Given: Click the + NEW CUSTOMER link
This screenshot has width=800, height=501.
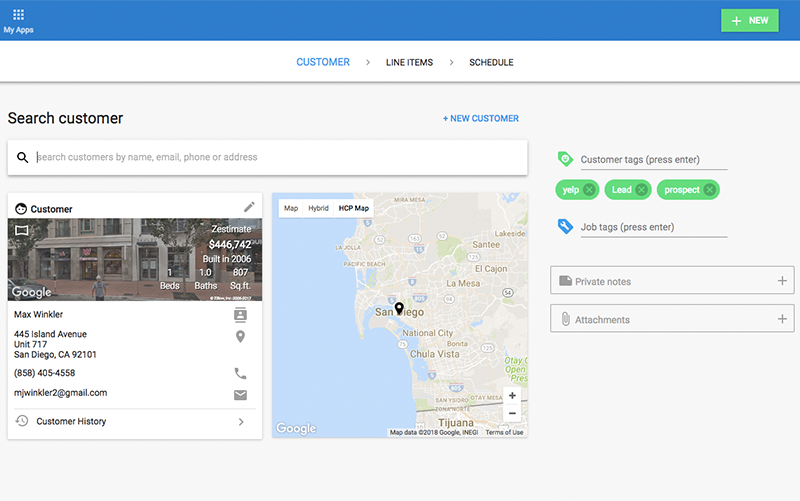Looking at the screenshot, I should click(x=481, y=118).
